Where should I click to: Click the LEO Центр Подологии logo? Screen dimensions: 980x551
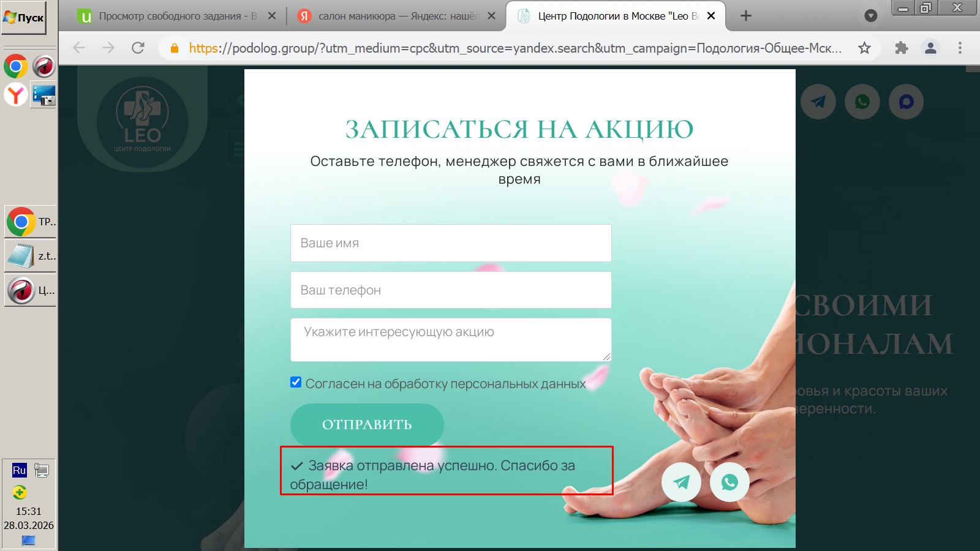142,121
